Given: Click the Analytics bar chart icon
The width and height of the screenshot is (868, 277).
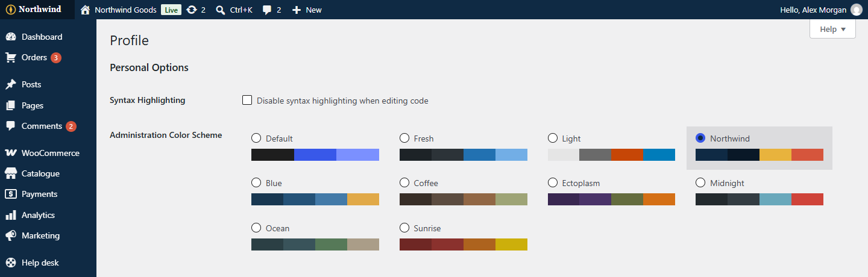Looking at the screenshot, I should pyautogui.click(x=11, y=215).
